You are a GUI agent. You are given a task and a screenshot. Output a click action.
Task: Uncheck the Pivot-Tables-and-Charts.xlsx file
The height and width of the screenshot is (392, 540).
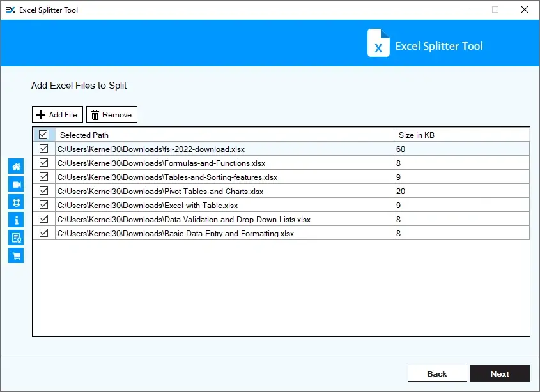43,191
